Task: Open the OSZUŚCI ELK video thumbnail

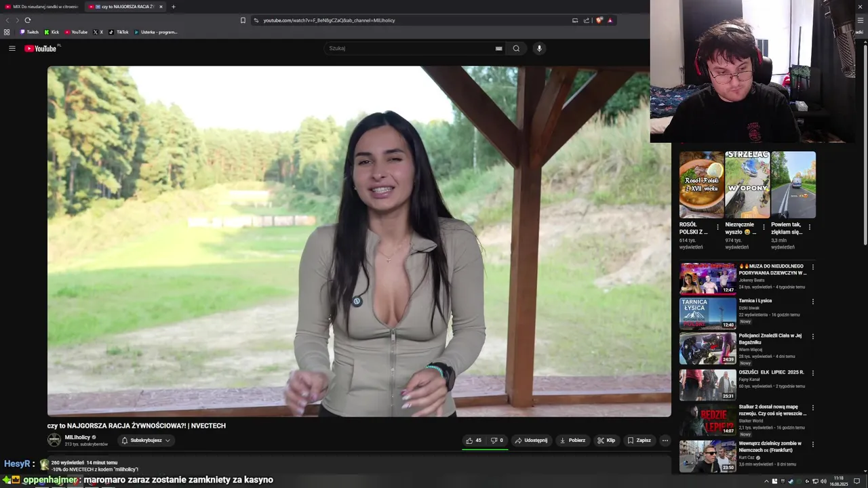Action: pos(708,384)
